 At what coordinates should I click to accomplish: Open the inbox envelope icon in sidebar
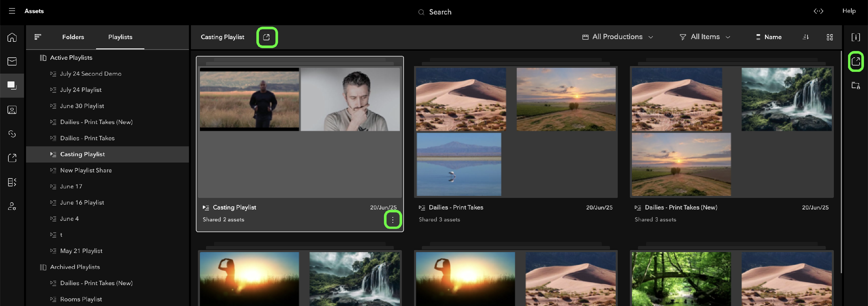12,61
